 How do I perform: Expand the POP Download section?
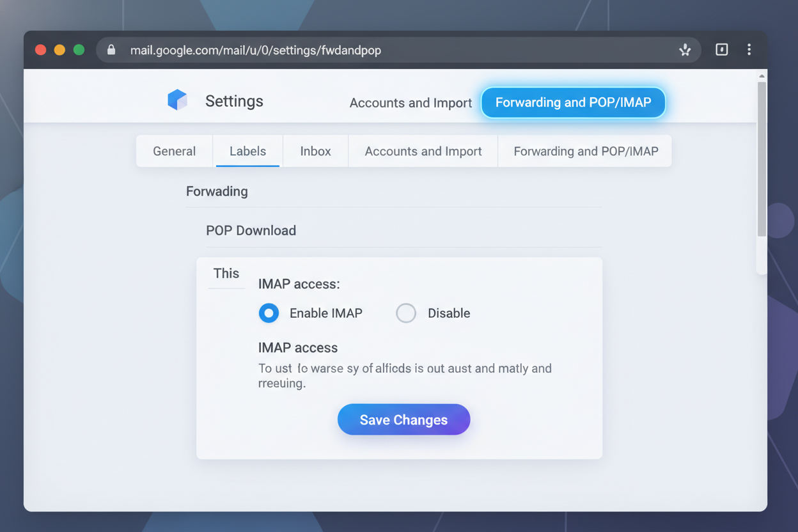click(251, 231)
